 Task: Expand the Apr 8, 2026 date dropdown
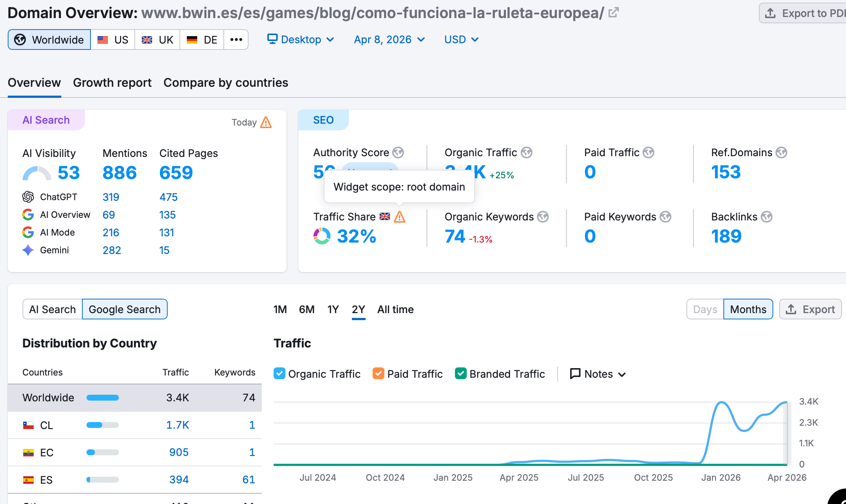pos(389,40)
